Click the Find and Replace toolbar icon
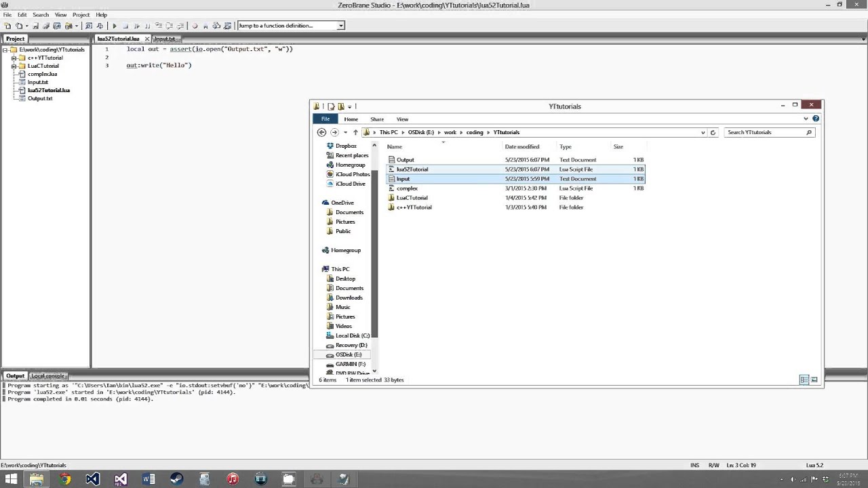868x488 pixels. pos(100,26)
